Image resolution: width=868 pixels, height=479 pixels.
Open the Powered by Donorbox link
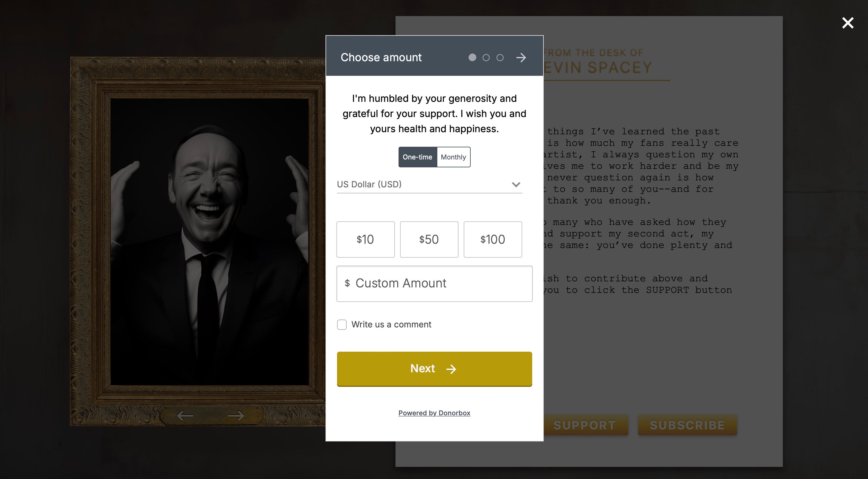tap(434, 413)
